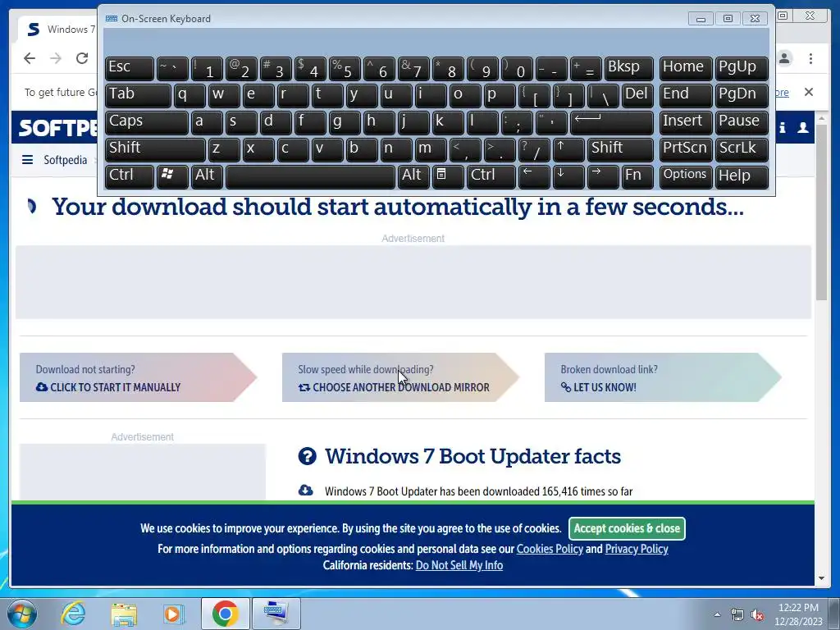The image size is (840, 630).
Task: Toggle the left Alt key
Action: 207,176
